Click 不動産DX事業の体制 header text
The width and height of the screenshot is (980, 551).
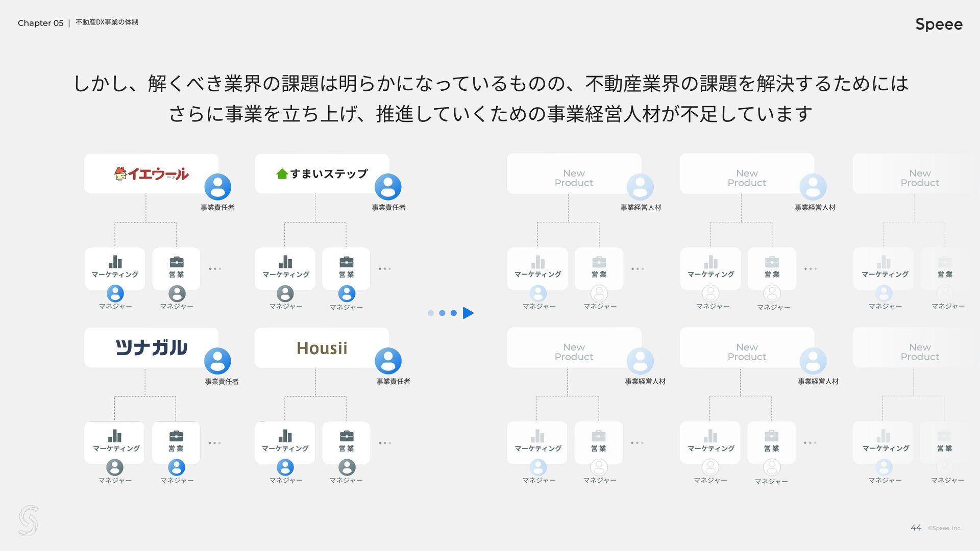pos(107,22)
